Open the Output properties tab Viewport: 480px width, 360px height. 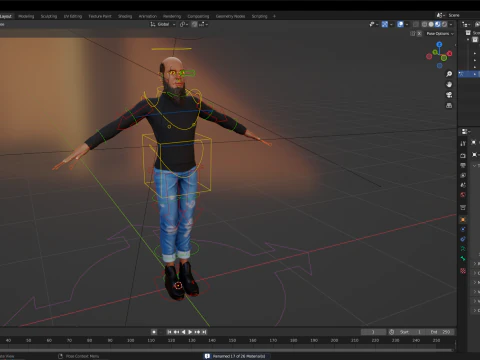coord(463,165)
